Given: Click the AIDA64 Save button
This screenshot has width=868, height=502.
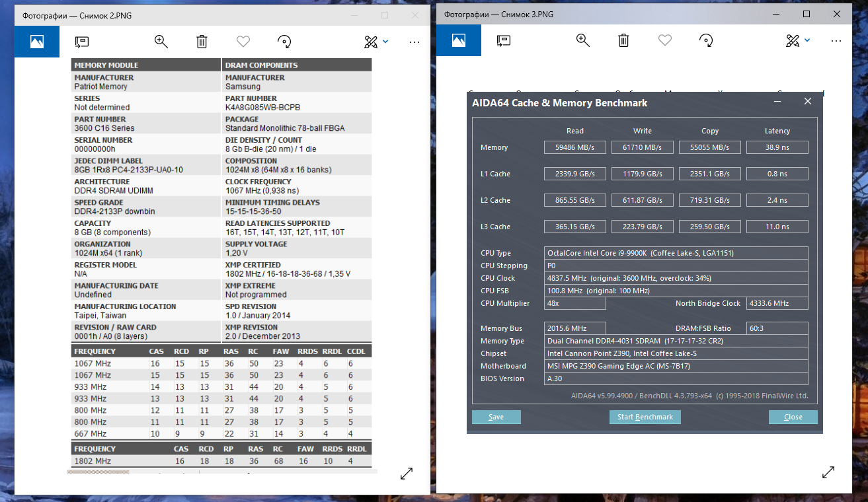Looking at the screenshot, I should click(x=496, y=417).
